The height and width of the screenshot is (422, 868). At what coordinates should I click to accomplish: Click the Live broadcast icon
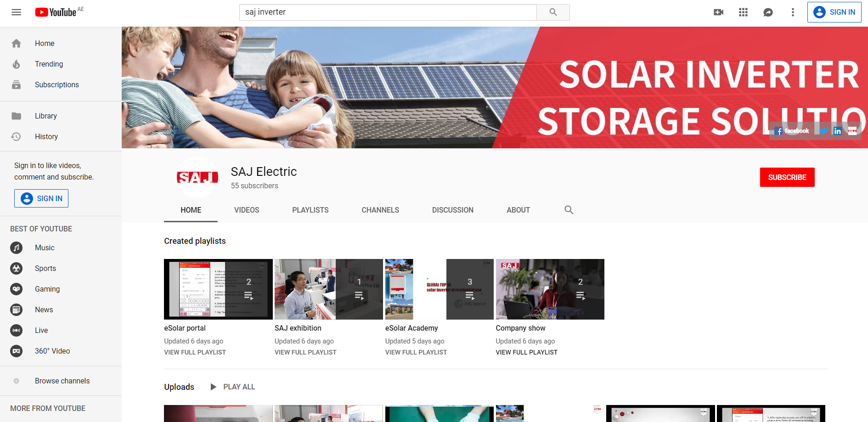coord(17,330)
